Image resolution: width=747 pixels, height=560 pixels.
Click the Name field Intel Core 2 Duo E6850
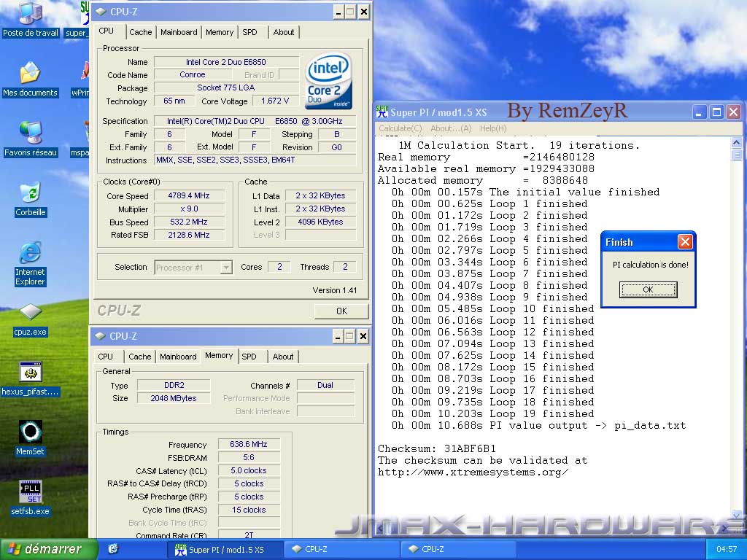pos(226,62)
